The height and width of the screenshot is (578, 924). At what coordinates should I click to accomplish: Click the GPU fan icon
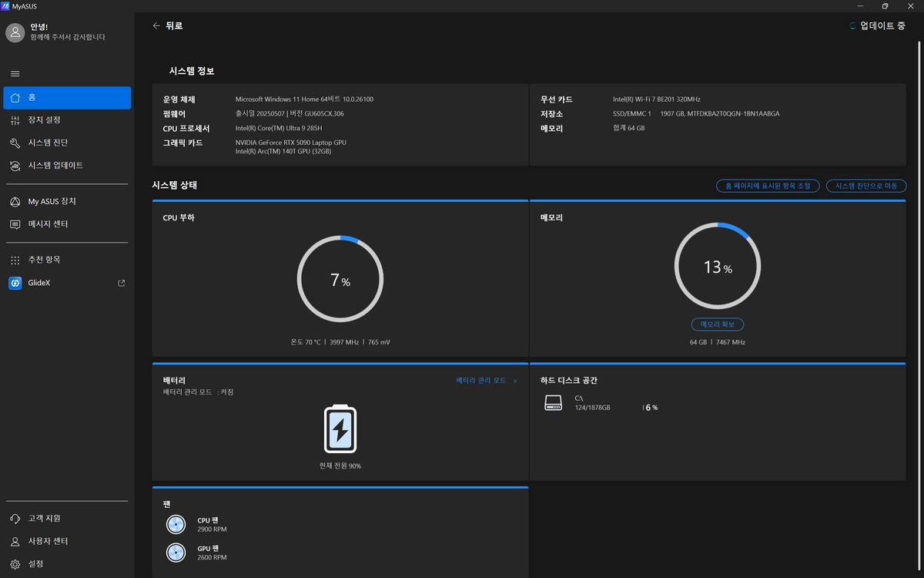tap(176, 553)
